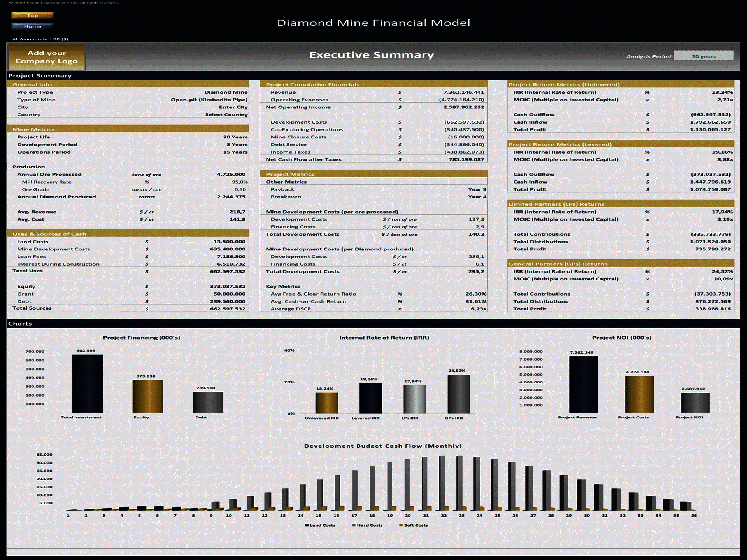Viewport: 747px width, 560px height.
Task: Click the Project Financing (000's) chart title
Action: [142, 338]
